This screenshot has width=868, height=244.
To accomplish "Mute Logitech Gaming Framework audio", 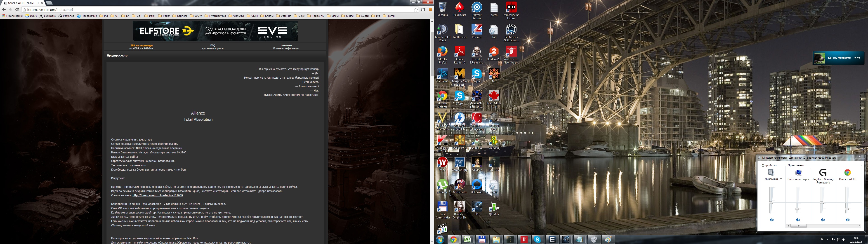I will coord(823,220).
